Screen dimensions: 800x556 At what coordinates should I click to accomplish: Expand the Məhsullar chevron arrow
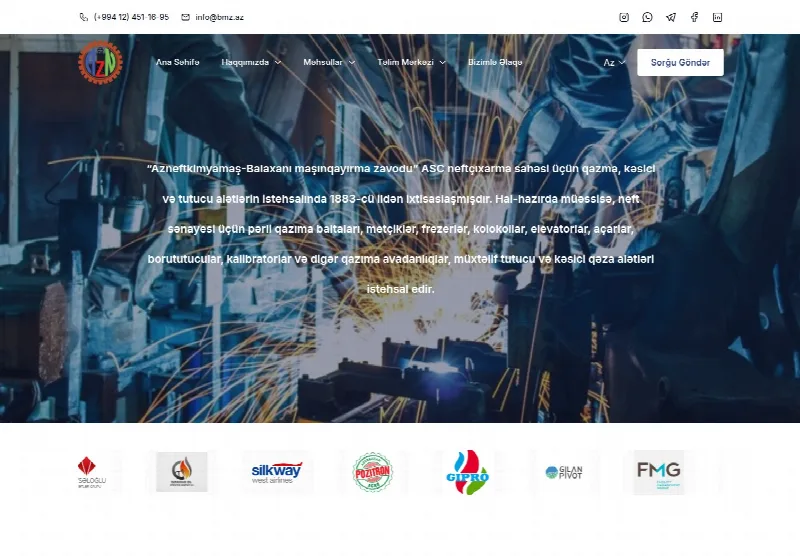tap(352, 63)
